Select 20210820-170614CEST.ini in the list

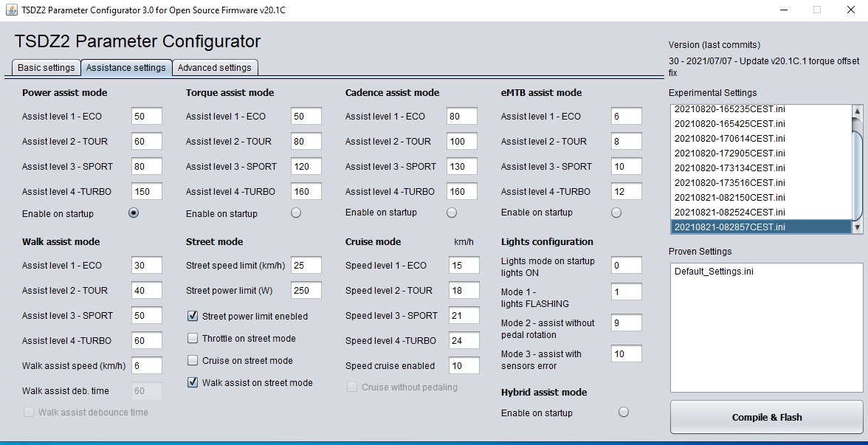point(760,139)
